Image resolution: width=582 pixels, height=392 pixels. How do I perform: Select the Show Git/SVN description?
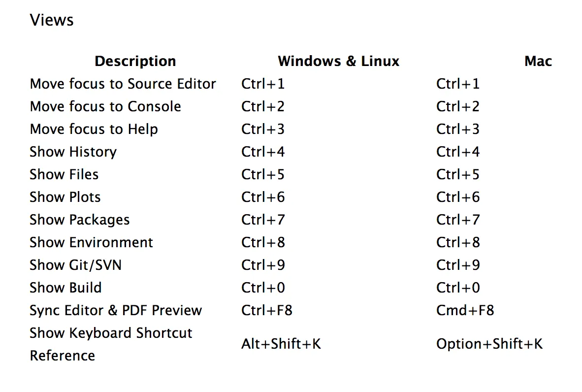tap(76, 265)
